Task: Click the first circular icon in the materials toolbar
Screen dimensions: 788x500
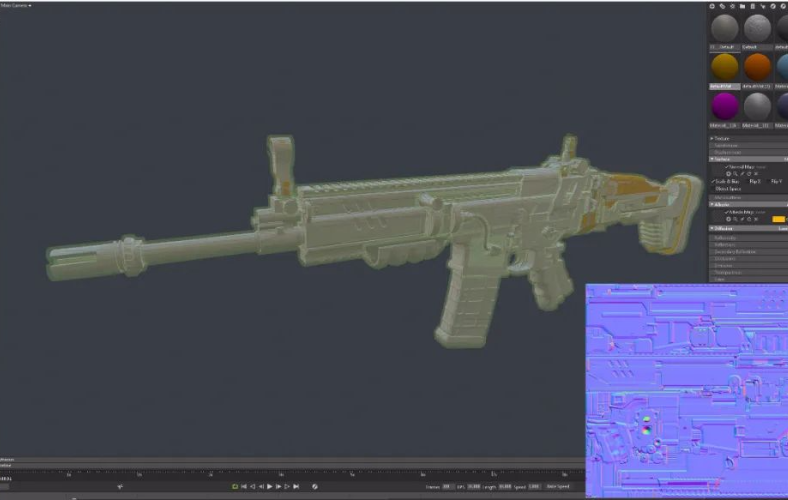Action: [x=712, y=6]
